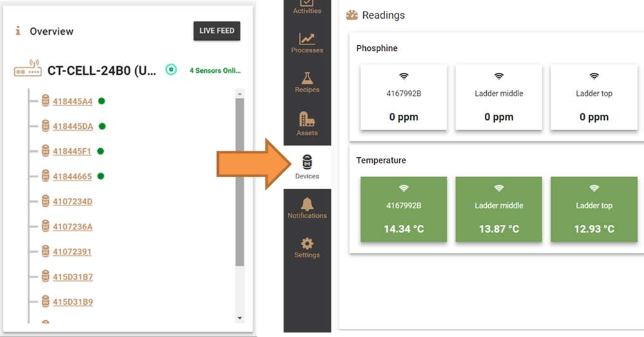644x337 pixels.
Task: Open the Assets section icon
Action: click(307, 123)
